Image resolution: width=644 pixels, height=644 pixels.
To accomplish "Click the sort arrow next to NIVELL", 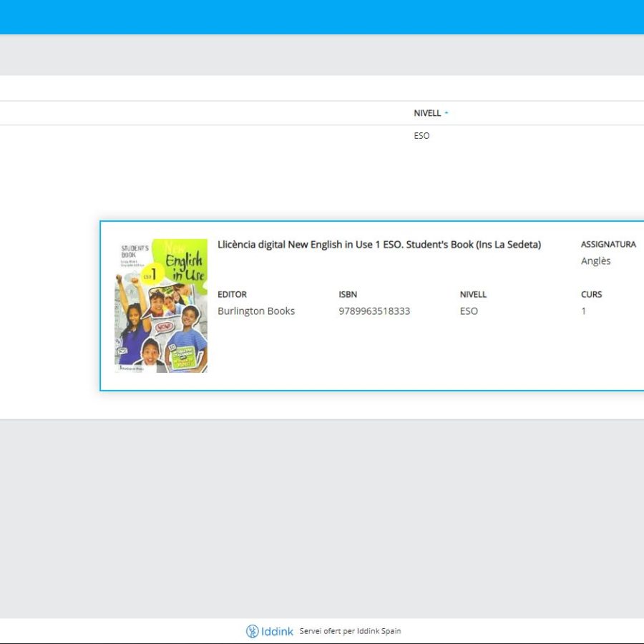I will pos(446,112).
